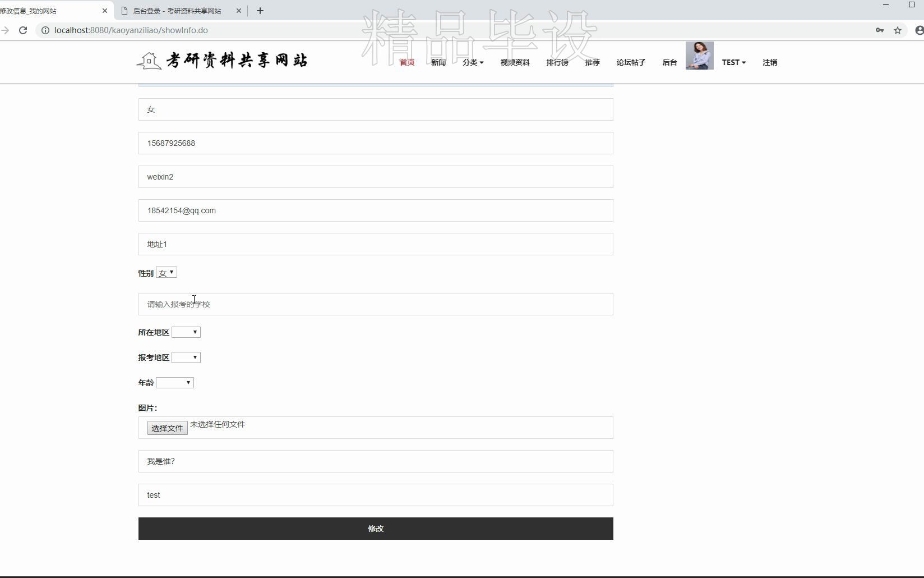Click the browser address bar URL
Image resolution: width=924 pixels, height=578 pixels.
coord(131,30)
